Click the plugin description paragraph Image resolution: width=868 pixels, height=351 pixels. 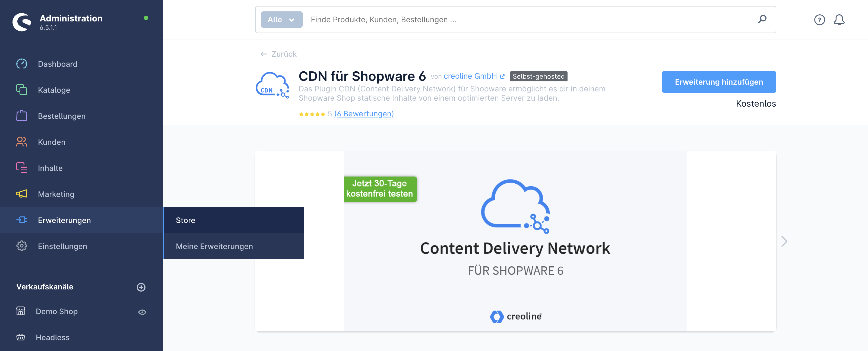click(x=452, y=93)
